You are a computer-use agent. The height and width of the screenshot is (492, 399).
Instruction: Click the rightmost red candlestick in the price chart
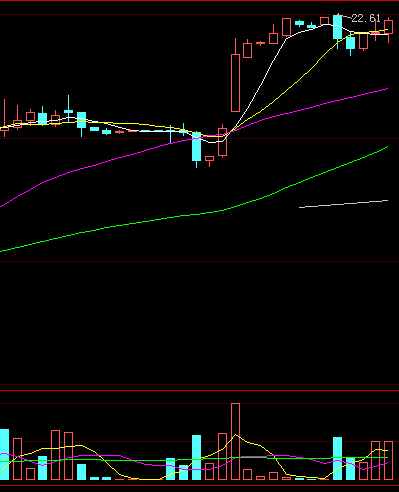tap(388, 29)
